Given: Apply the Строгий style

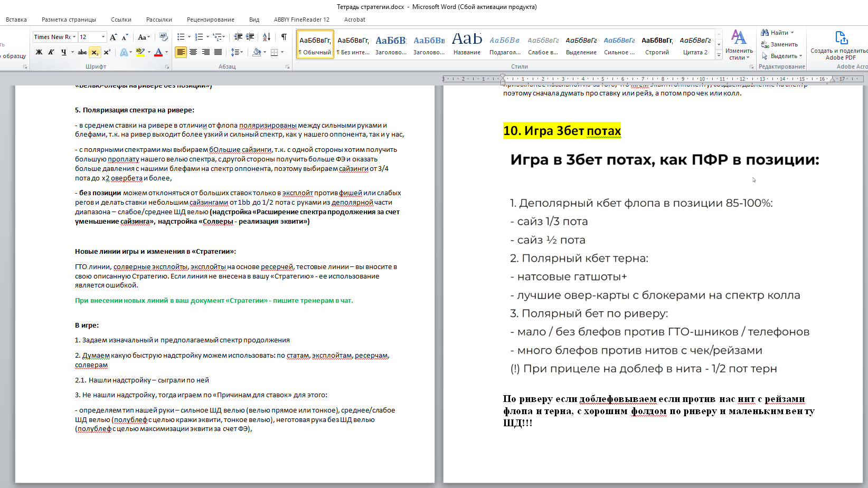Looking at the screenshot, I should point(657,45).
